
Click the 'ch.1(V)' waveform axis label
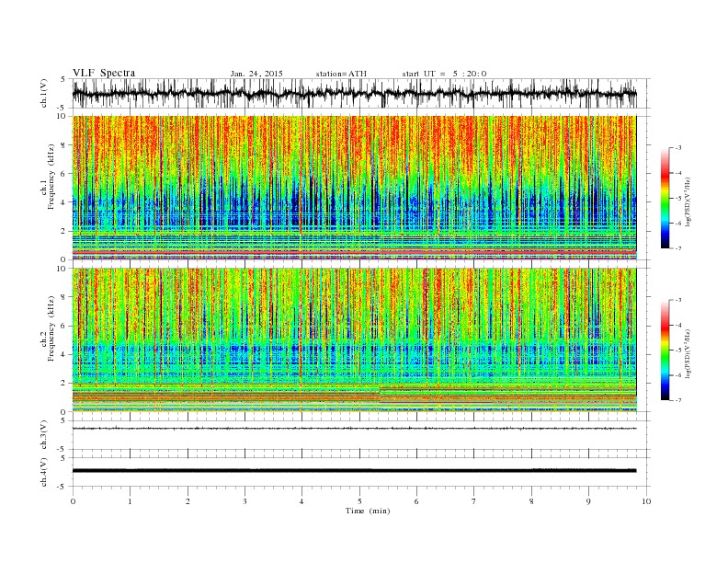(x=44, y=93)
